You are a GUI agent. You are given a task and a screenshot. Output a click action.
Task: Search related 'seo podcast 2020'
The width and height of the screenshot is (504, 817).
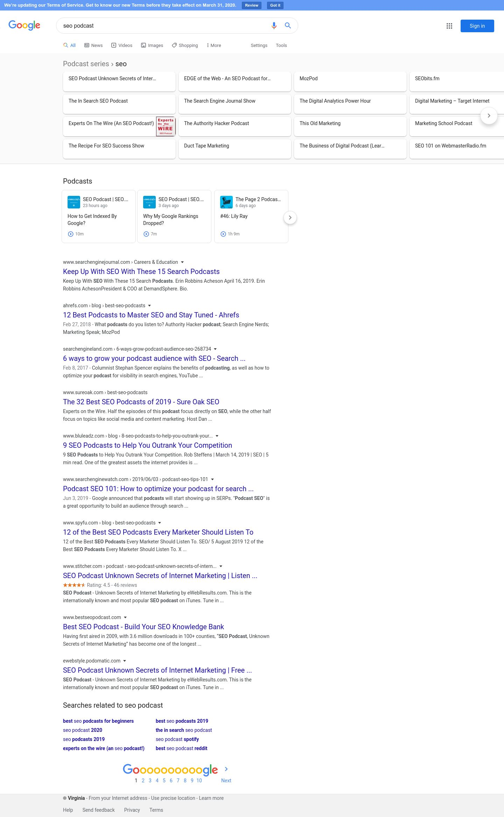tap(83, 730)
